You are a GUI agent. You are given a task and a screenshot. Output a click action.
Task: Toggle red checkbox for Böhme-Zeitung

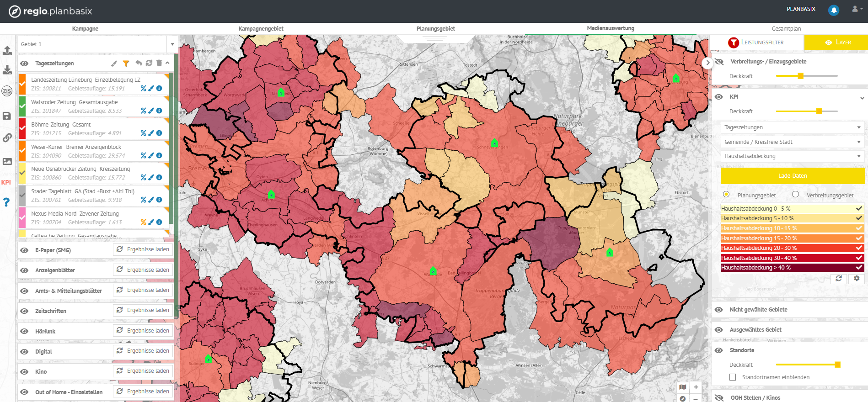(22, 129)
